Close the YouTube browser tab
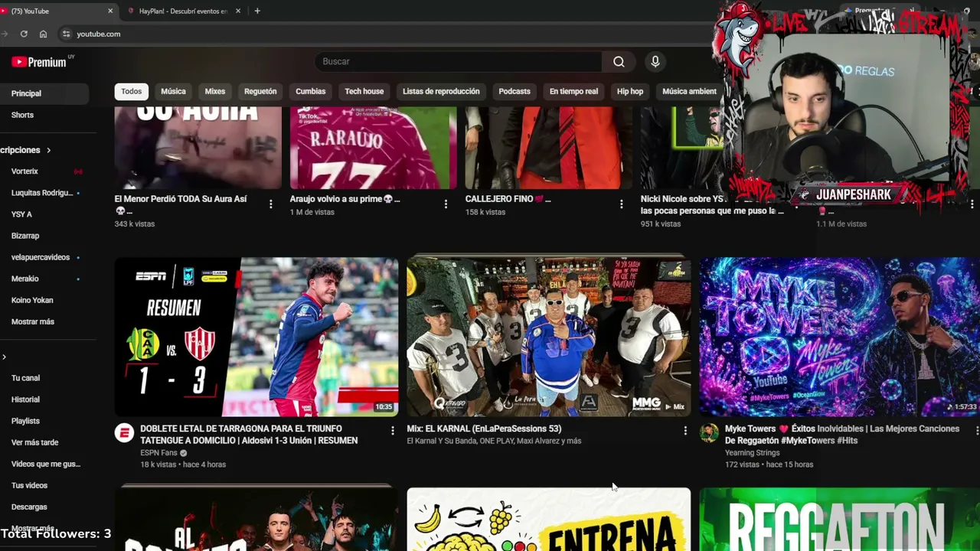The width and height of the screenshot is (980, 551). pos(110,11)
